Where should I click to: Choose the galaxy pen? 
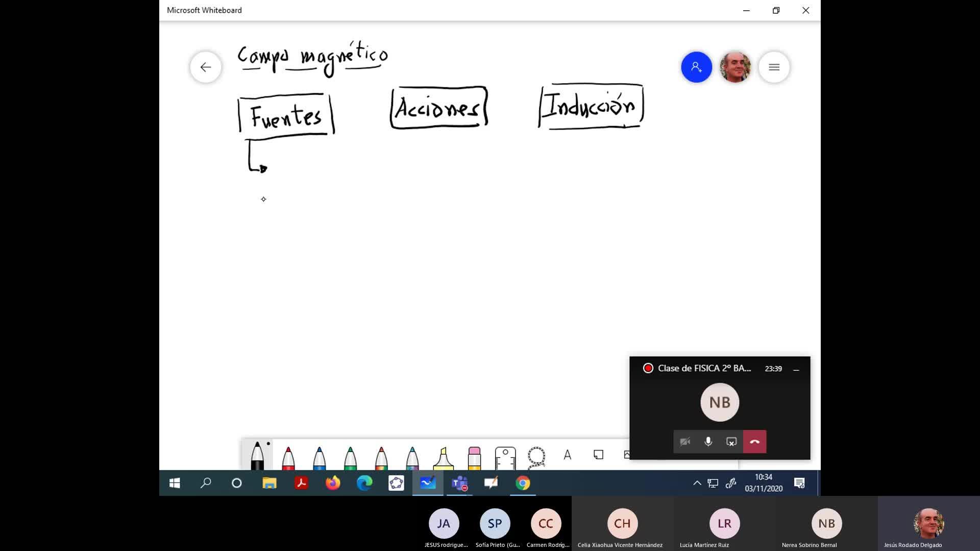coord(412,457)
